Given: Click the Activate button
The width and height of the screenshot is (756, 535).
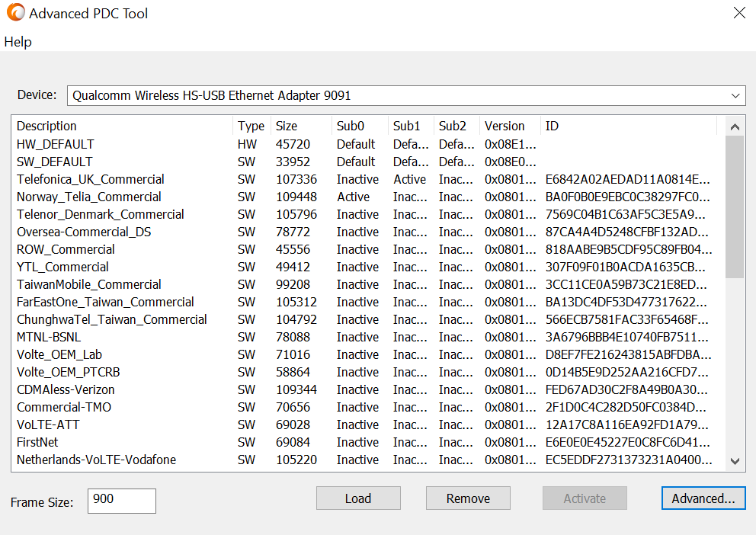Looking at the screenshot, I should tap(584, 498).
